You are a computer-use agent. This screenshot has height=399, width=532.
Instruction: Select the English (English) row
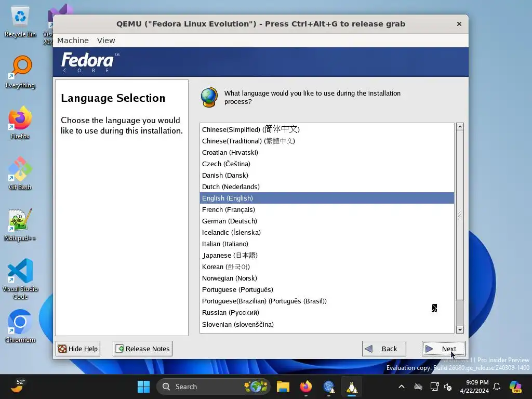(327, 198)
